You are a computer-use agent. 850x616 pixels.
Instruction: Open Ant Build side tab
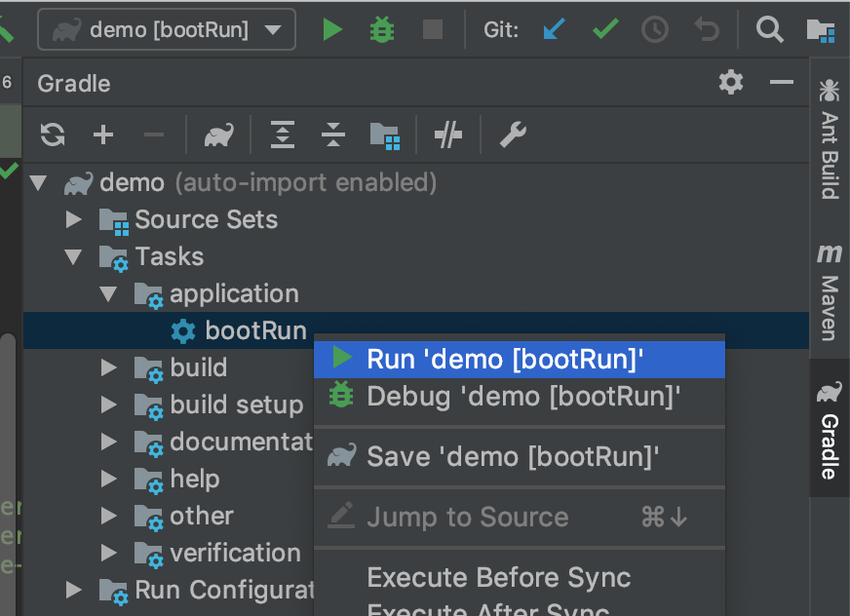(x=830, y=138)
